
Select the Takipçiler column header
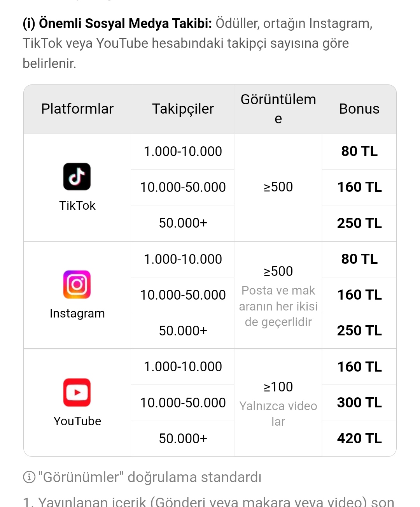pos(183,109)
